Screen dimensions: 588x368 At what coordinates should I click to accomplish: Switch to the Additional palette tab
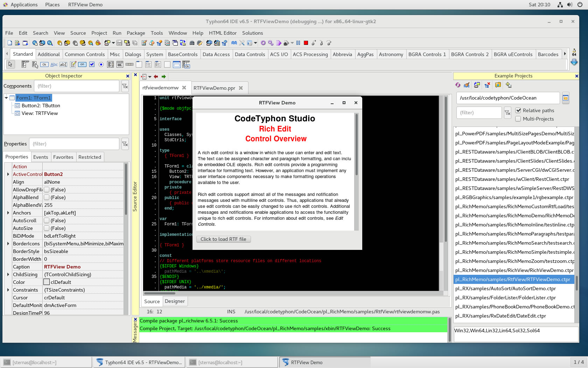[49, 54]
